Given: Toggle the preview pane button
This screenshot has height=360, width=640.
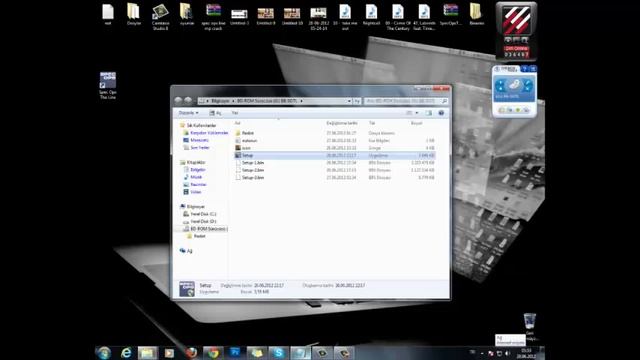Looking at the screenshot, I should (x=429, y=113).
